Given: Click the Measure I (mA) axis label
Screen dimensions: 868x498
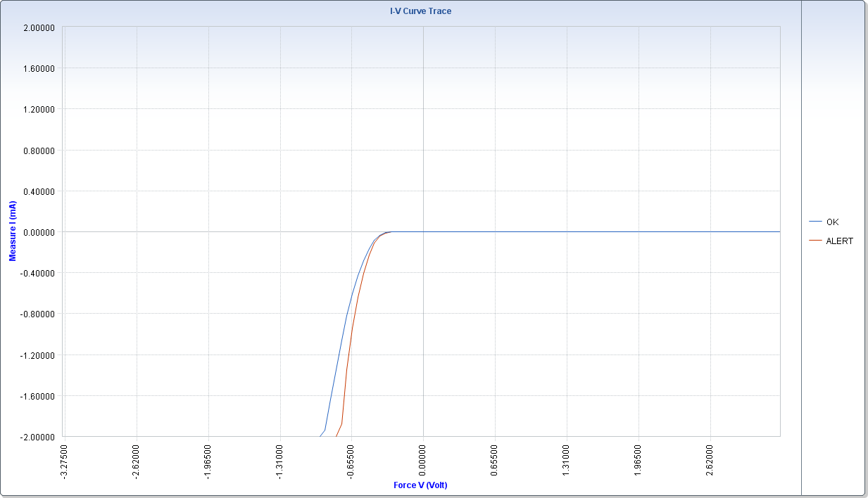Looking at the screenshot, I should 13,231.
